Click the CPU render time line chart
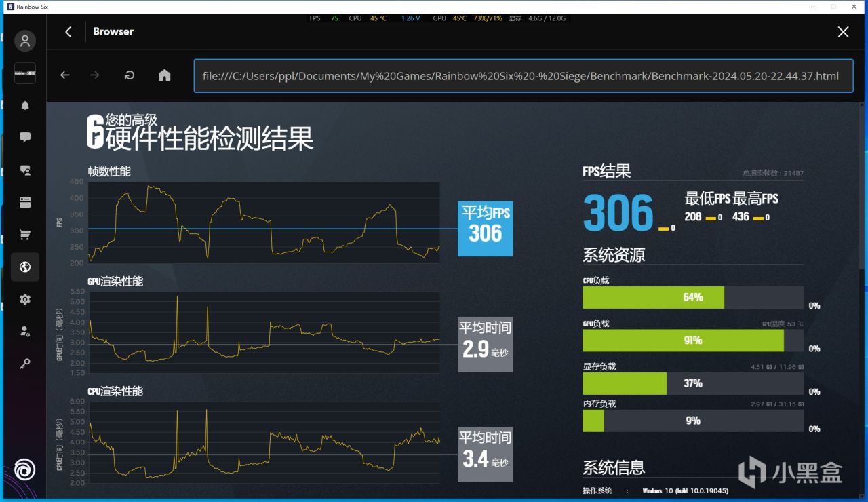868x502 pixels. 264,442
